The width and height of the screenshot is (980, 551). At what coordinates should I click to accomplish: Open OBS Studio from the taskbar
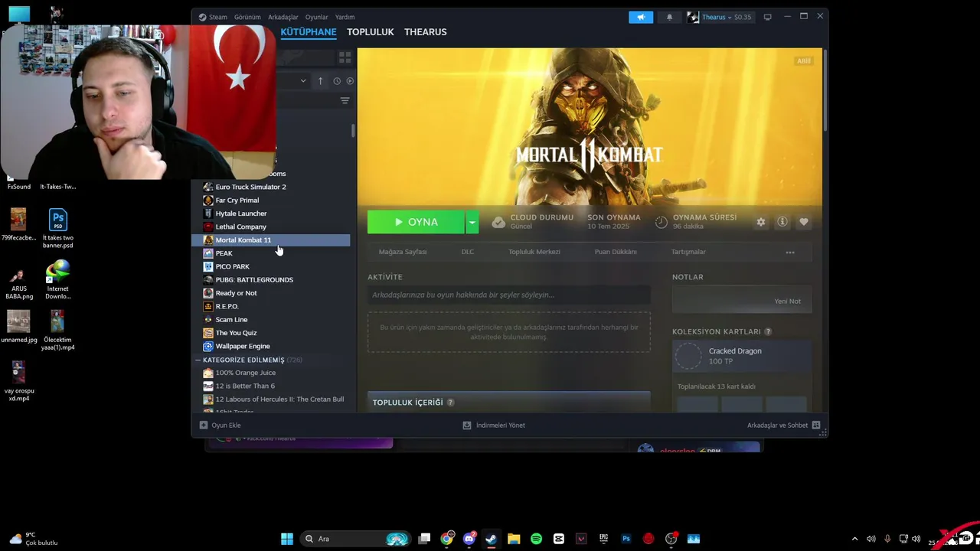tap(671, 539)
